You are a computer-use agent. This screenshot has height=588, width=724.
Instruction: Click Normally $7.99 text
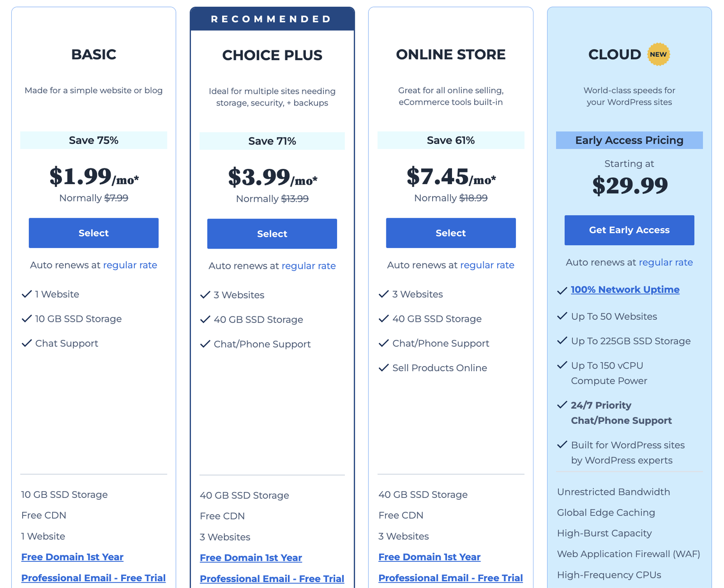coord(94,198)
